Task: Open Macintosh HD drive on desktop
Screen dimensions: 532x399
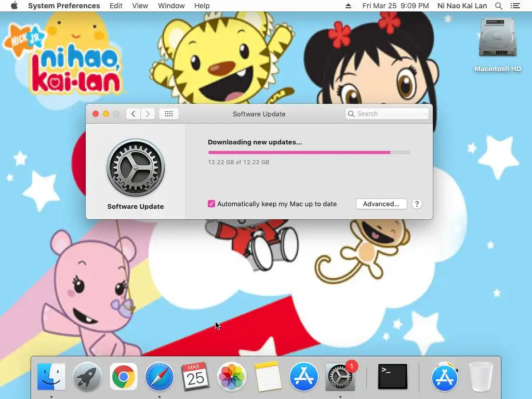Action: pos(497,45)
